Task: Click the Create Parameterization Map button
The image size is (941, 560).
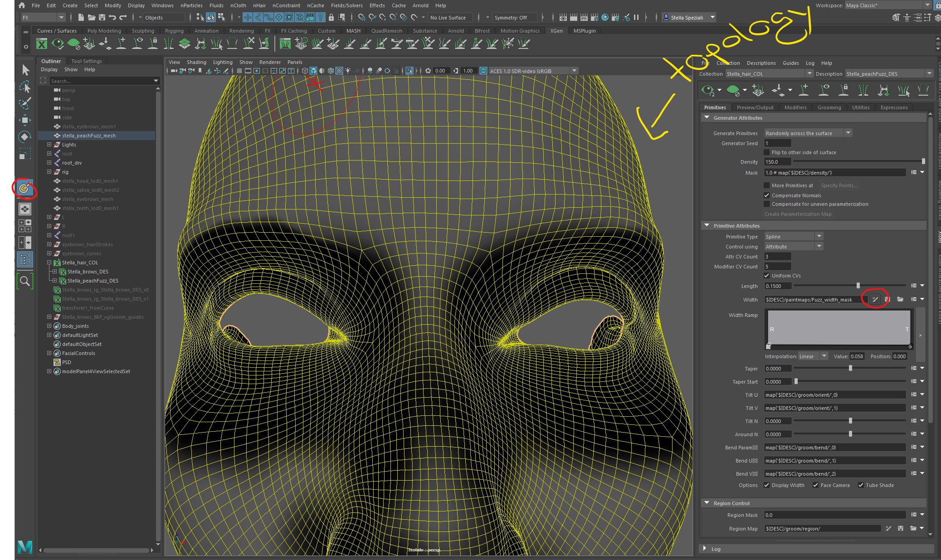Action: click(797, 214)
